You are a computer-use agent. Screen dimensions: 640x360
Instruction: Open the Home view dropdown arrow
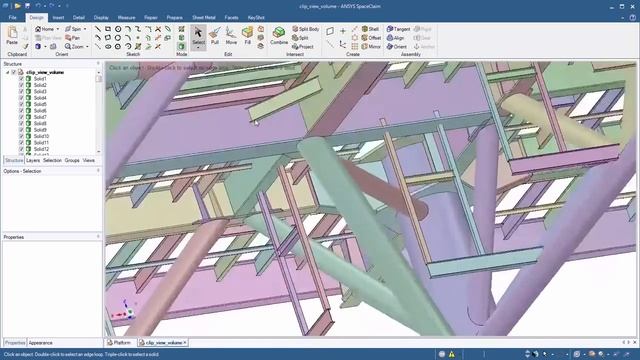pyautogui.click(x=58, y=29)
